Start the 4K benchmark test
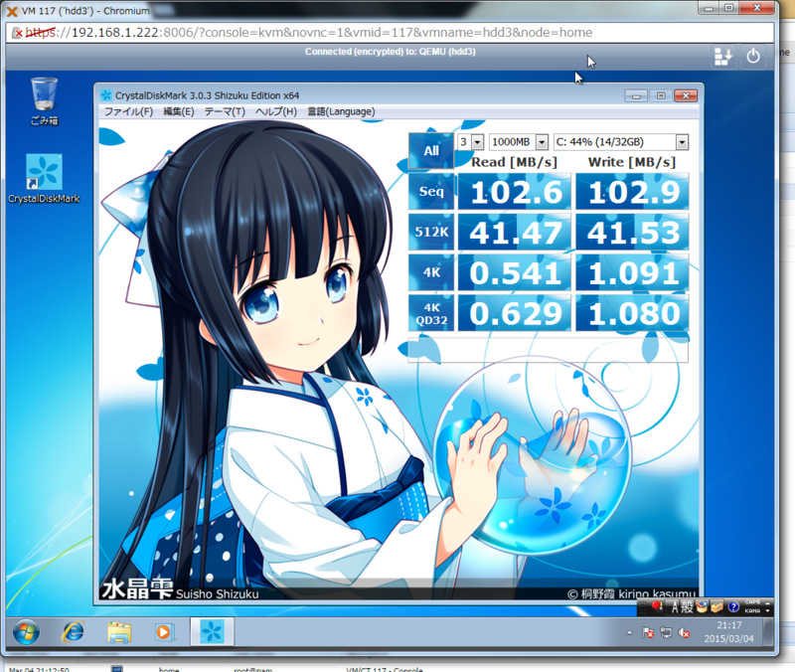This screenshot has width=795, height=672. pyautogui.click(x=431, y=272)
